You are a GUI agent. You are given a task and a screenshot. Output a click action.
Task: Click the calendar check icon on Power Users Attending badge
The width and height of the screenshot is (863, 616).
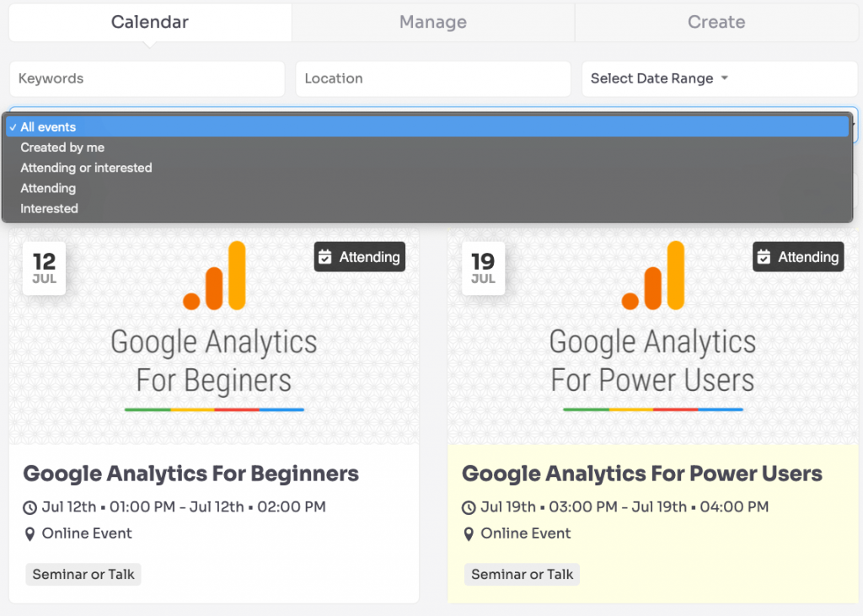coord(764,257)
